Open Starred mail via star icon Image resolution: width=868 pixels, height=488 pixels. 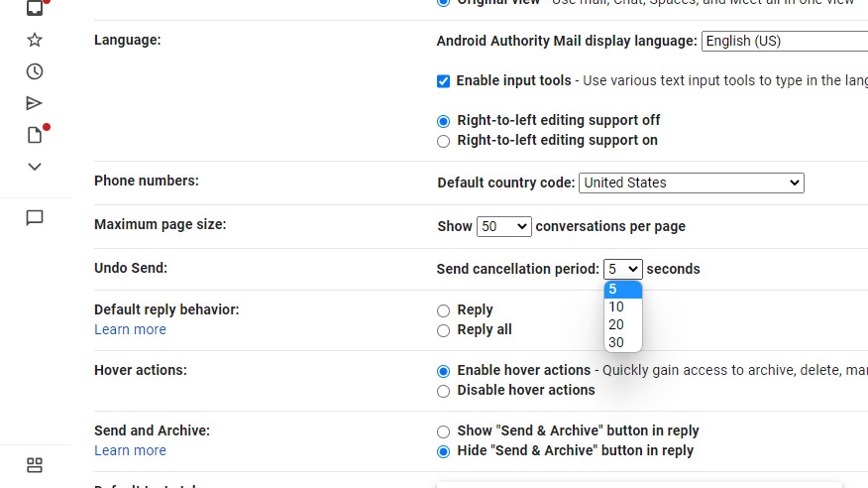[35, 40]
